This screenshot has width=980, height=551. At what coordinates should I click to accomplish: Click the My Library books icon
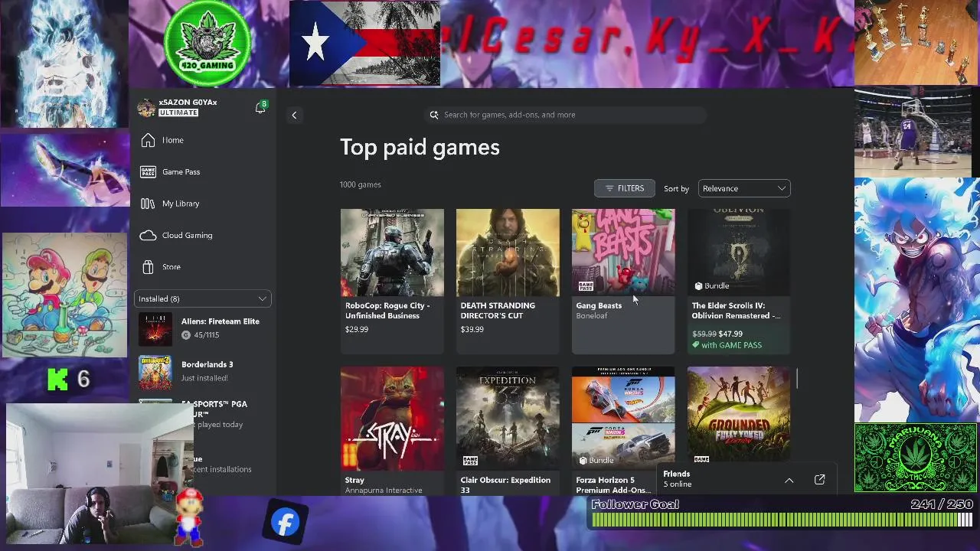pyautogui.click(x=148, y=204)
